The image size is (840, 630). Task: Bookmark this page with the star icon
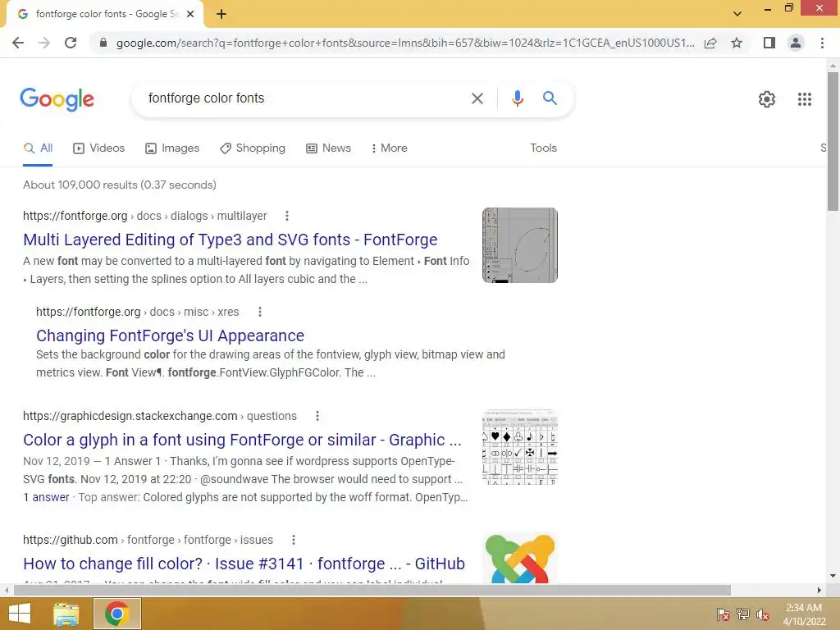click(x=737, y=43)
